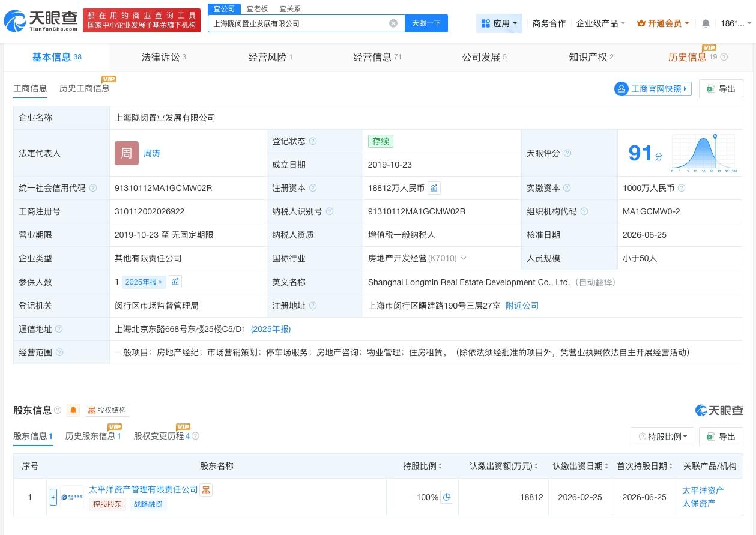
Task: Open the 公司发展 tab
Action: [x=484, y=57]
